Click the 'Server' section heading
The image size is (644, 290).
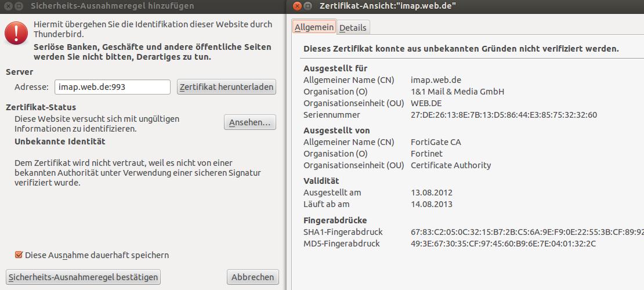coord(19,72)
